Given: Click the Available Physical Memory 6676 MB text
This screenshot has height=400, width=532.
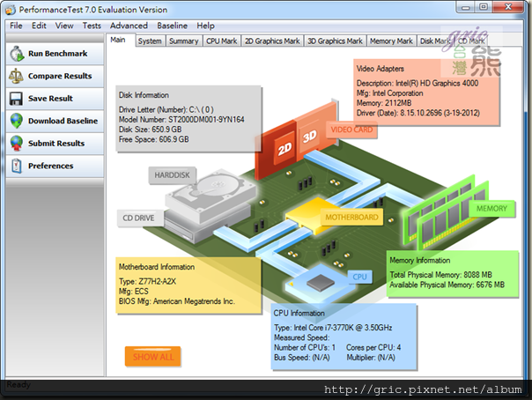Looking at the screenshot, I should 447,285.
